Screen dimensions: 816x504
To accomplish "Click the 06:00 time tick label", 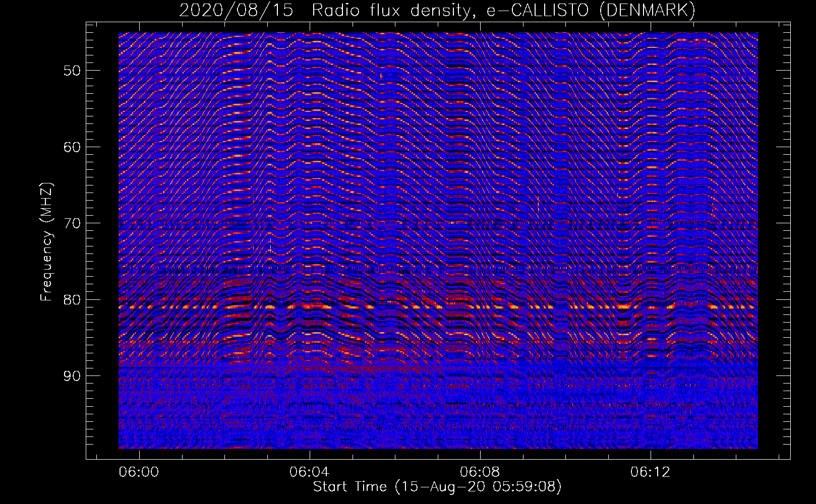I will 139,472.
